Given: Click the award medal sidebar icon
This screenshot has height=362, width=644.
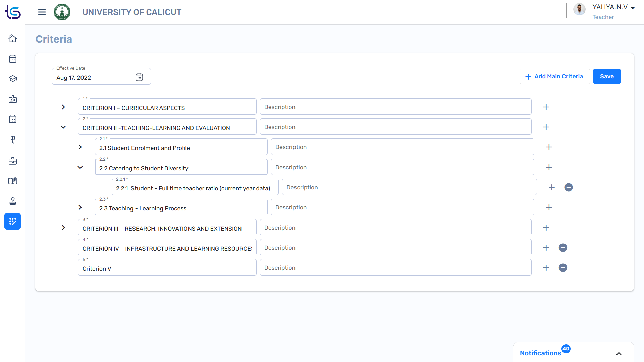Looking at the screenshot, I should [13, 140].
